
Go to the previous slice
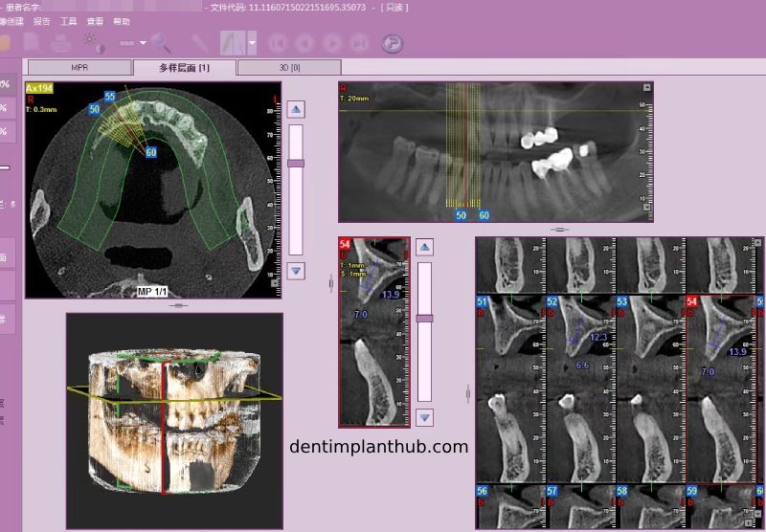(304, 43)
